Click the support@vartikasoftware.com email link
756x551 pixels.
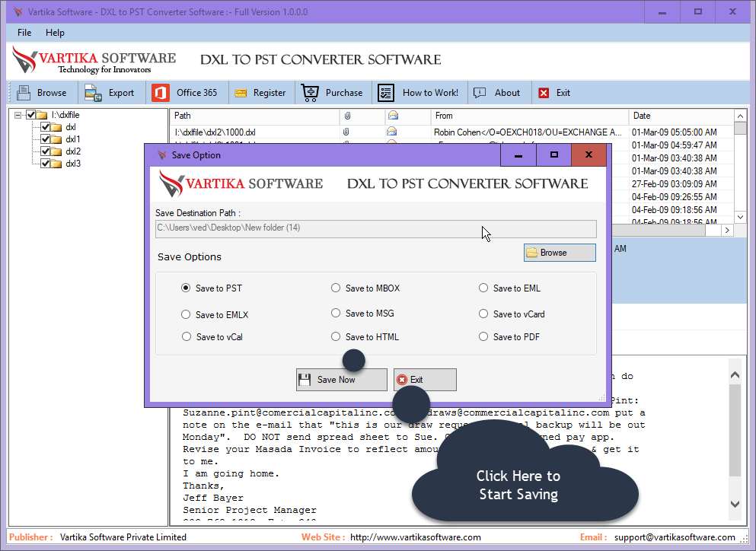[x=675, y=537]
